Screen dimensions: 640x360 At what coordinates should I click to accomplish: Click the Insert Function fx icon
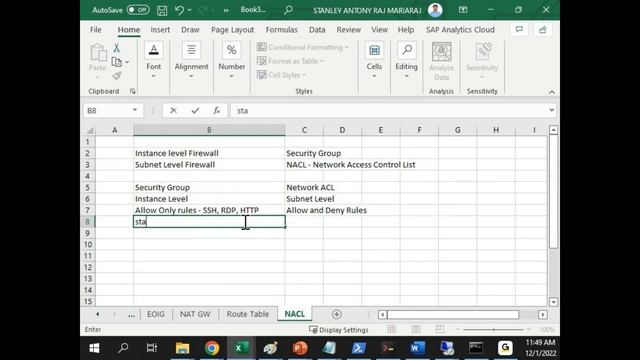(x=217, y=111)
